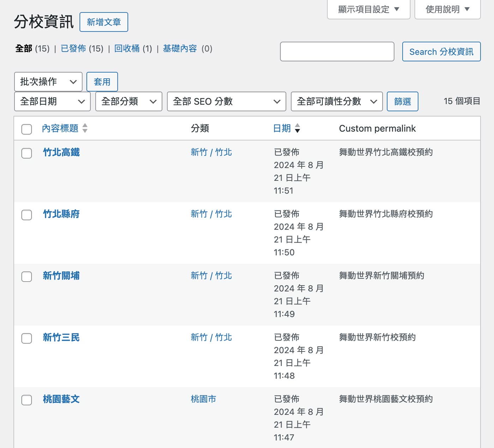The width and height of the screenshot is (494, 448).
Task: Open the 竹北縣府 post link
Action: pyautogui.click(x=61, y=214)
